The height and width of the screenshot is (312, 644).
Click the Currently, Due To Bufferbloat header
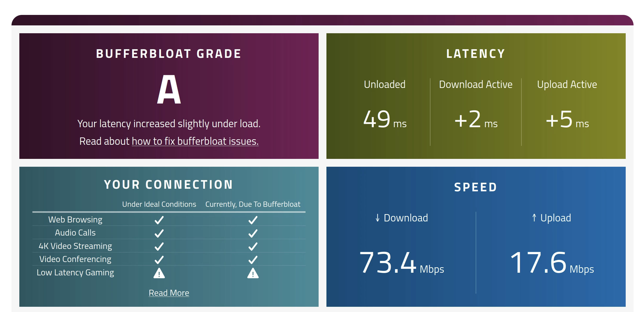[253, 204]
